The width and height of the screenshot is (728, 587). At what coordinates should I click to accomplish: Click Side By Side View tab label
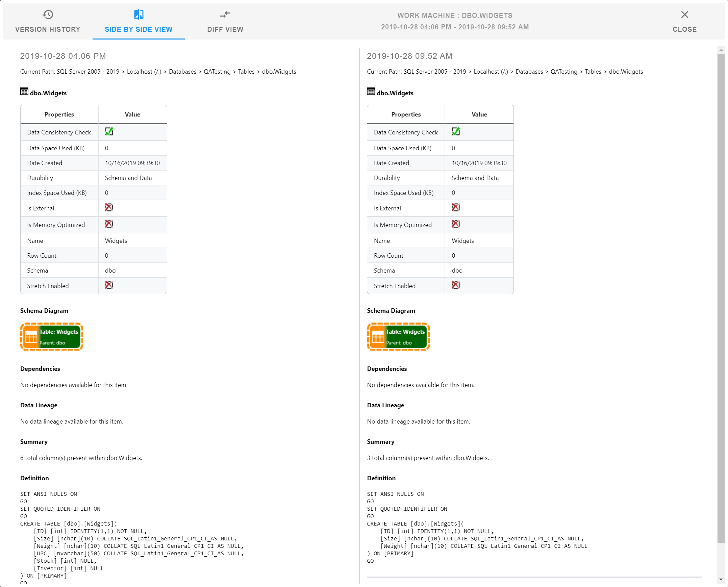(x=139, y=29)
